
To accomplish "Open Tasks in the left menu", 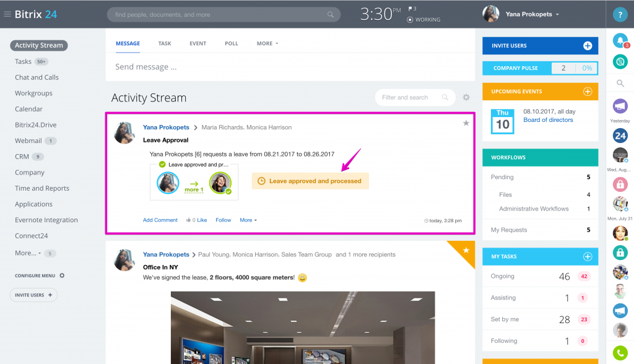I will pos(23,61).
